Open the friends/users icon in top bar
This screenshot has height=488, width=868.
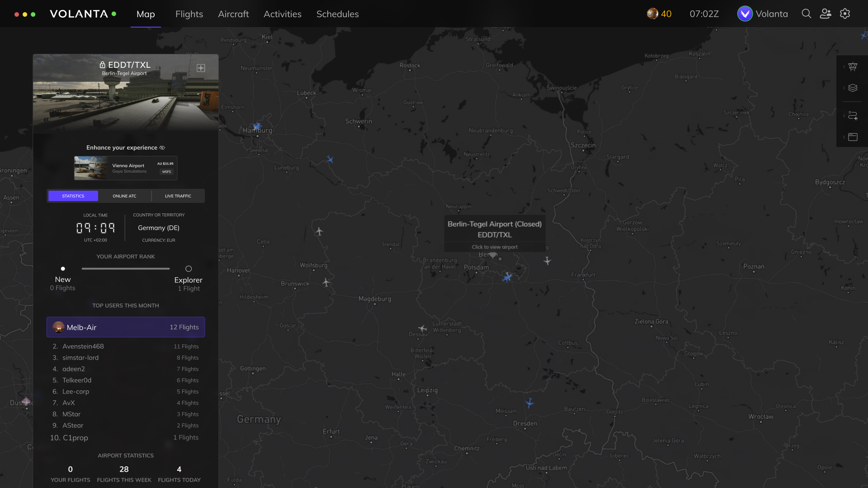point(826,14)
